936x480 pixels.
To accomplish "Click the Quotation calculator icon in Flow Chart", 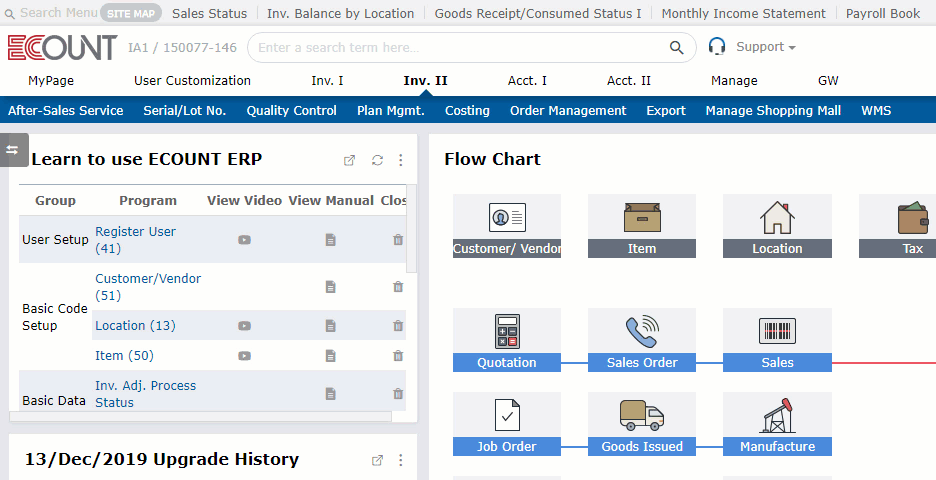I will 507,331.
